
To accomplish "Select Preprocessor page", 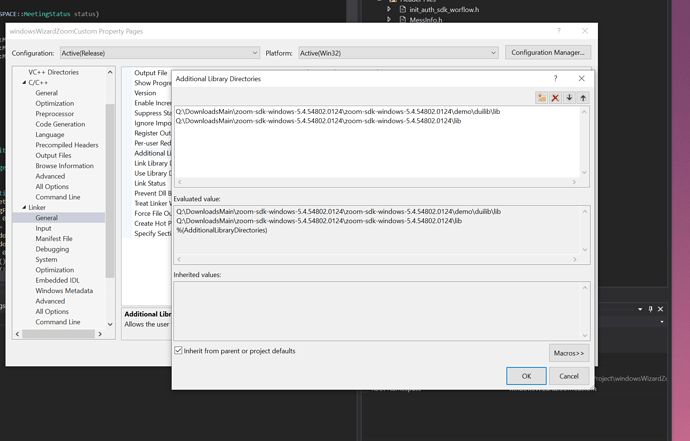I will 55,114.
